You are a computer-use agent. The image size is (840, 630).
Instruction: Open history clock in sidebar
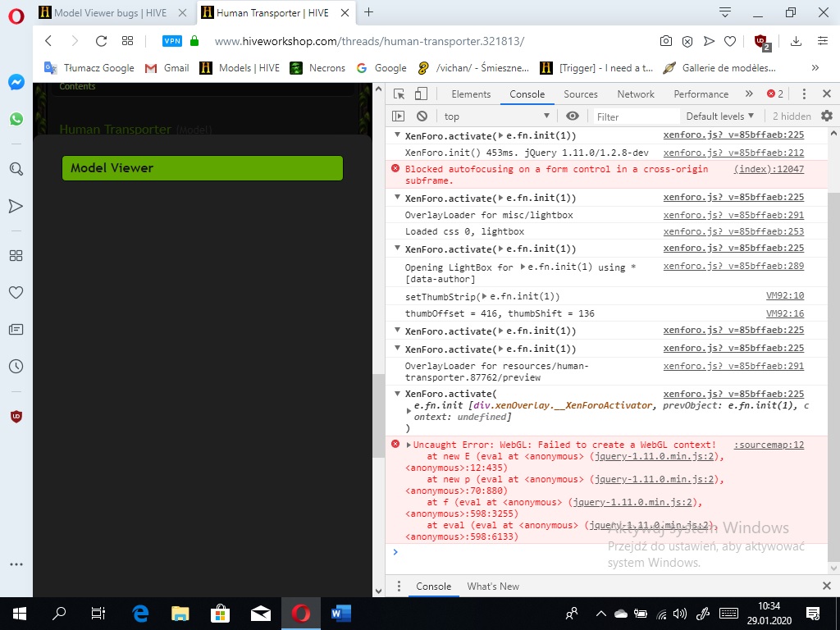pyautogui.click(x=16, y=367)
